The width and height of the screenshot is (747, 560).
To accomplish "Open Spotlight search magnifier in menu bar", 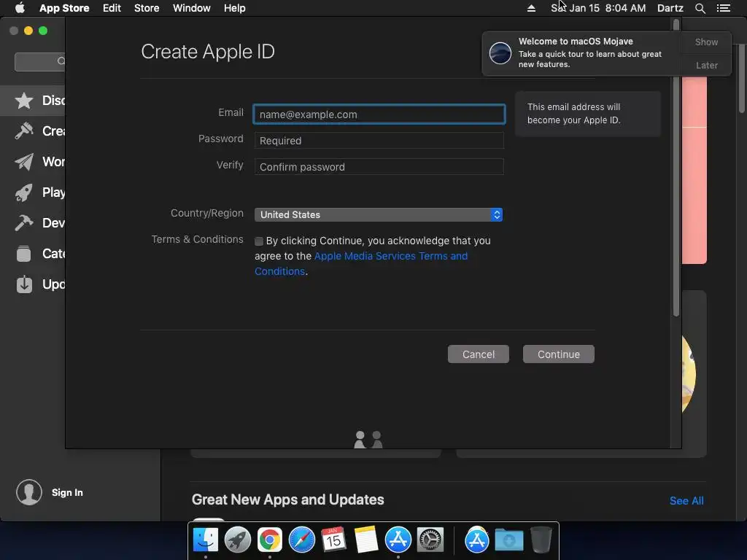I will point(700,8).
